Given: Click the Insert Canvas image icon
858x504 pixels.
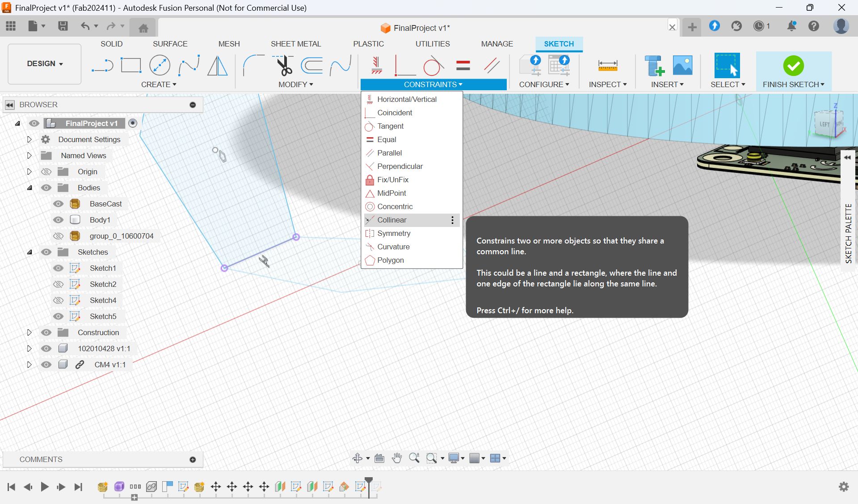Looking at the screenshot, I should point(682,66).
